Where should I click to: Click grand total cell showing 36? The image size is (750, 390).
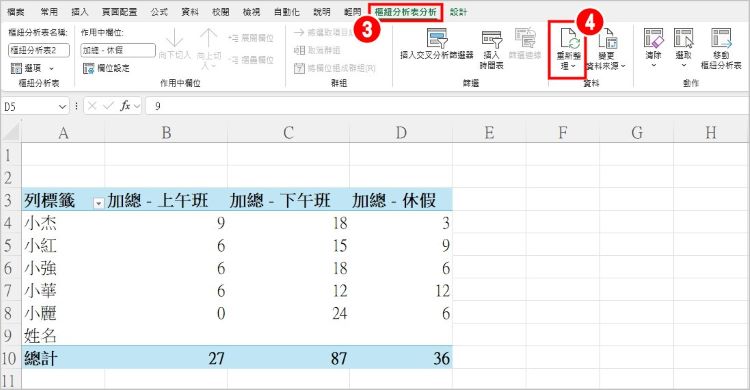tap(401, 358)
